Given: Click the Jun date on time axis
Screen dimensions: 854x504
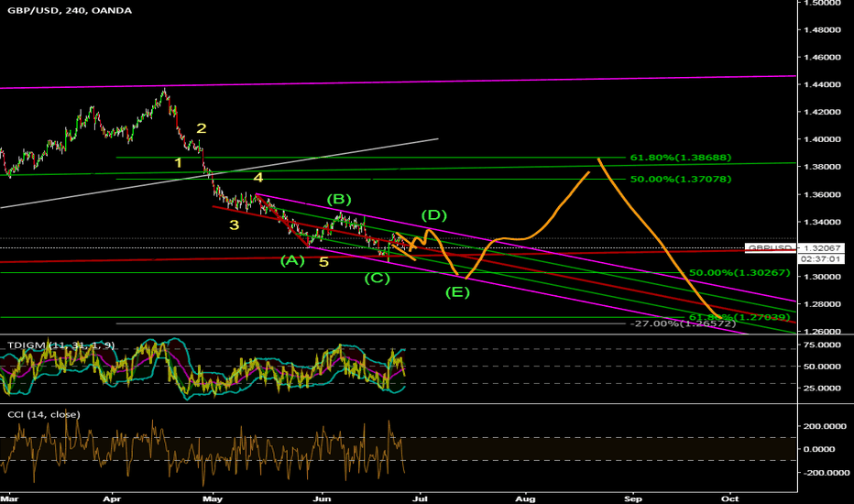Looking at the screenshot, I should [x=323, y=499].
